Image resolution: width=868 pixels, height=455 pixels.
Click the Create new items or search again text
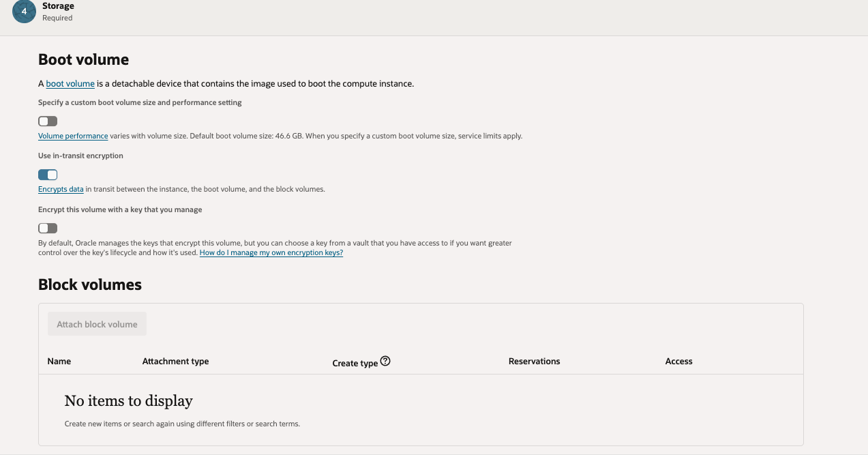click(182, 424)
